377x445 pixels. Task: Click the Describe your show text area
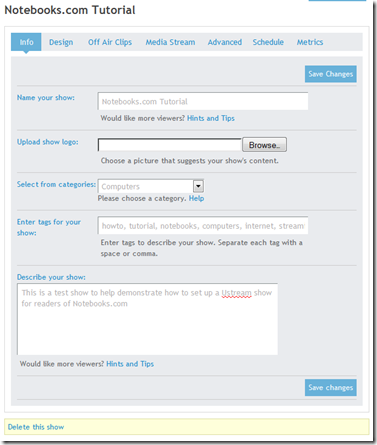click(147, 319)
